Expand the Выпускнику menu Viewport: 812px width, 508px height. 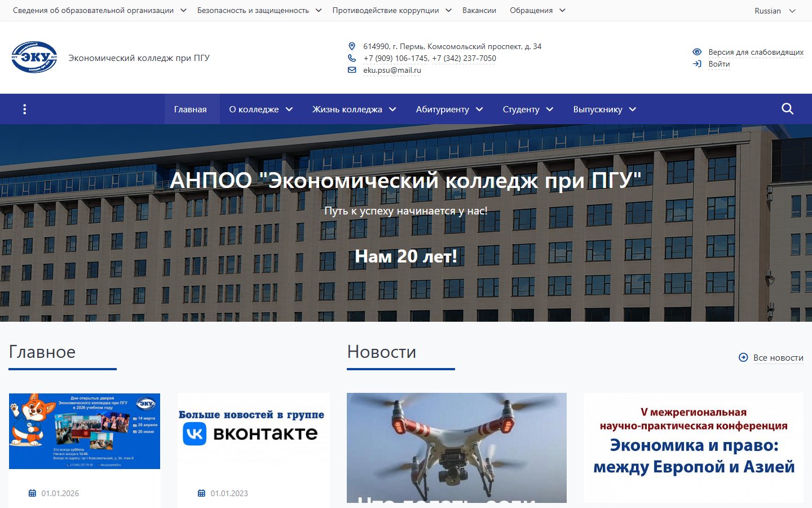click(604, 110)
